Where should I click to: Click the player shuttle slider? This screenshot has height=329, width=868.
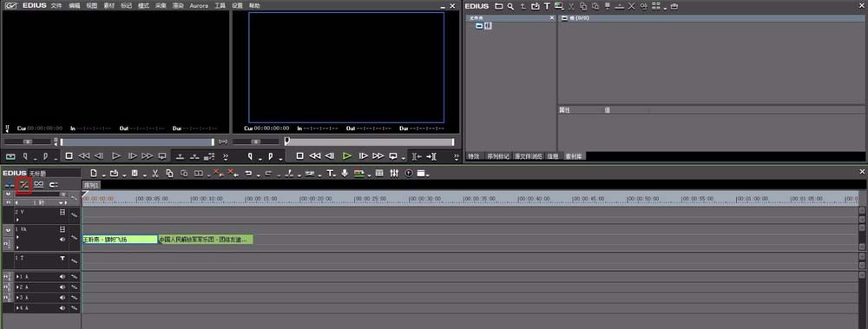(28, 141)
